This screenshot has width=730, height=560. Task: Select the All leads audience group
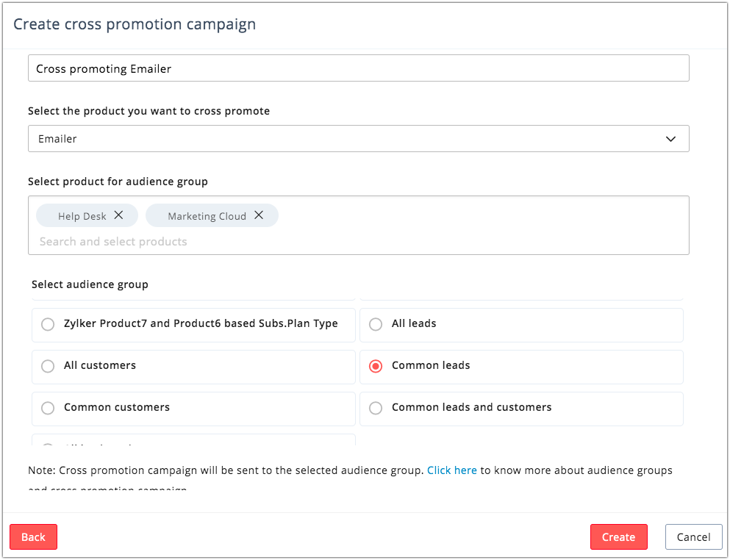click(x=376, y=324)
